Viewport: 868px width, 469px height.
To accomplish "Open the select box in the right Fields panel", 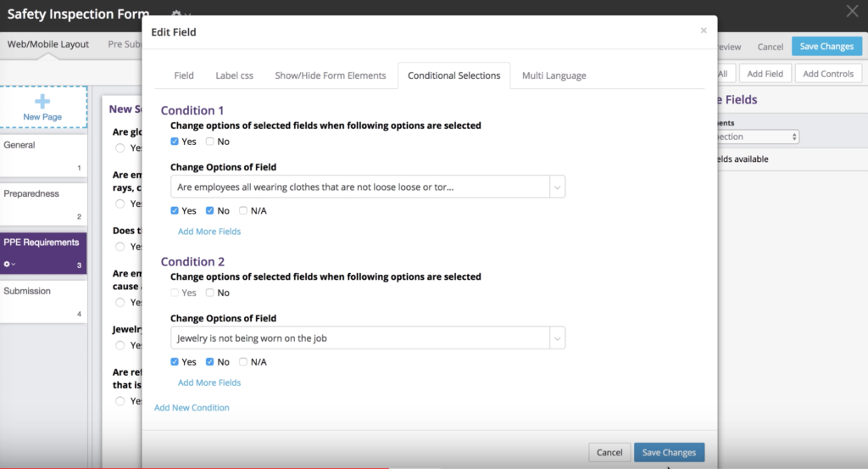I will tap(758, 137).
